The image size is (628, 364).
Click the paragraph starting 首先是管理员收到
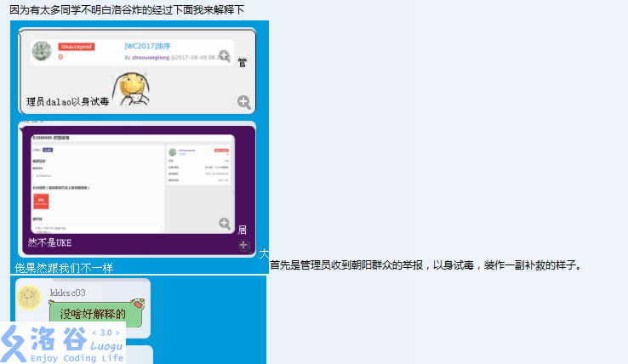click(x=425, y=265)
